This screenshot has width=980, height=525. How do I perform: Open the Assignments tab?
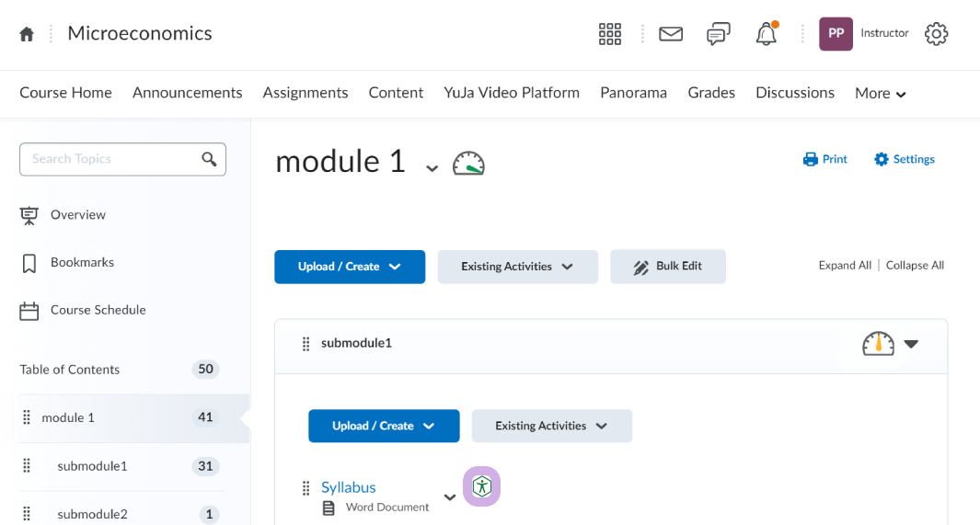[x=306, y=92]
